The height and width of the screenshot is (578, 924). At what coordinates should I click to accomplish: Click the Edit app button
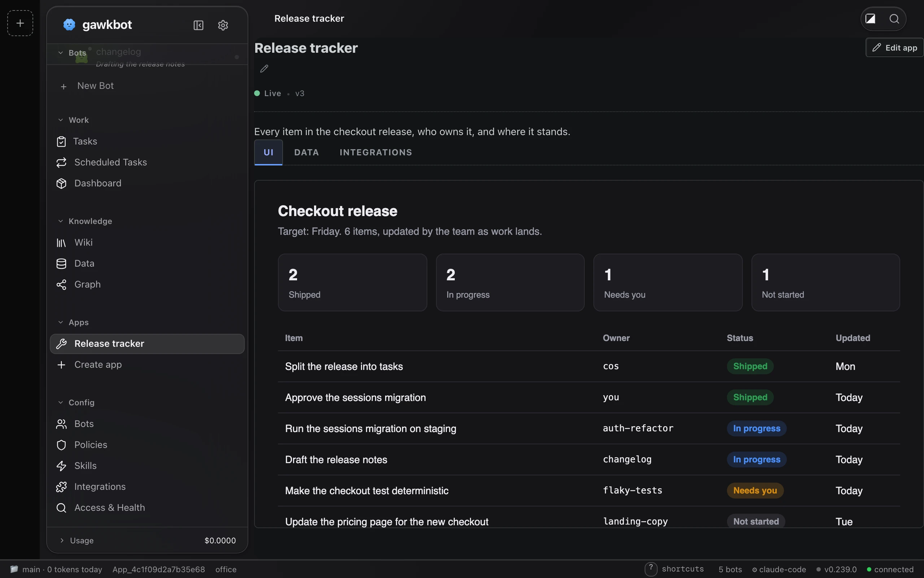895,48
